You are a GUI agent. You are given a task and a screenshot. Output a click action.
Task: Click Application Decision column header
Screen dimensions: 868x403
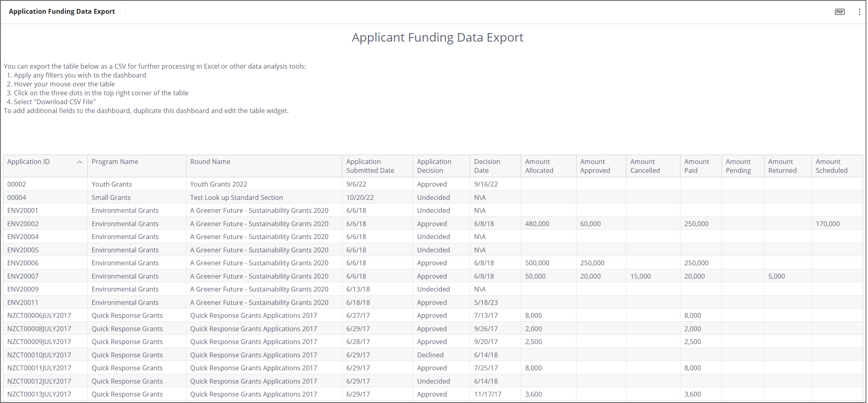point(434,166)
